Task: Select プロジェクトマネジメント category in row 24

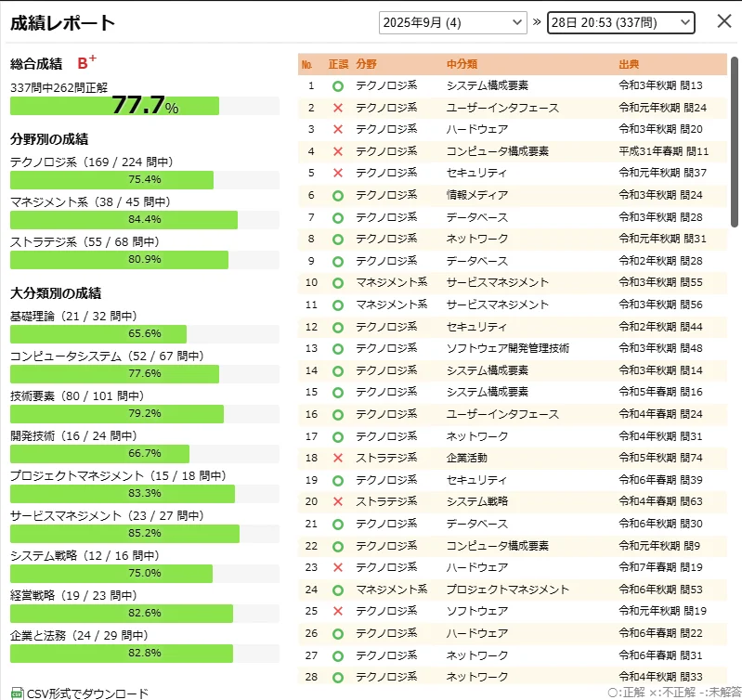Action: tap(508, 590)
